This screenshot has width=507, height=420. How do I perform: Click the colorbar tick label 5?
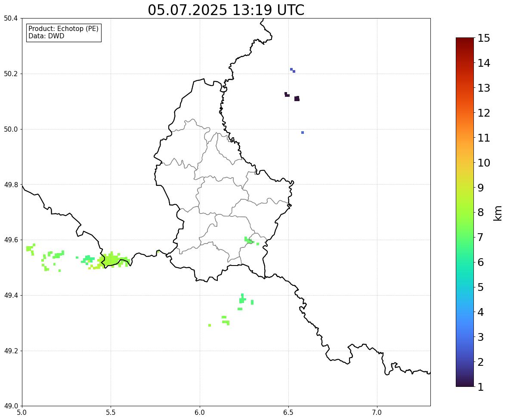[x=481, y=287]
